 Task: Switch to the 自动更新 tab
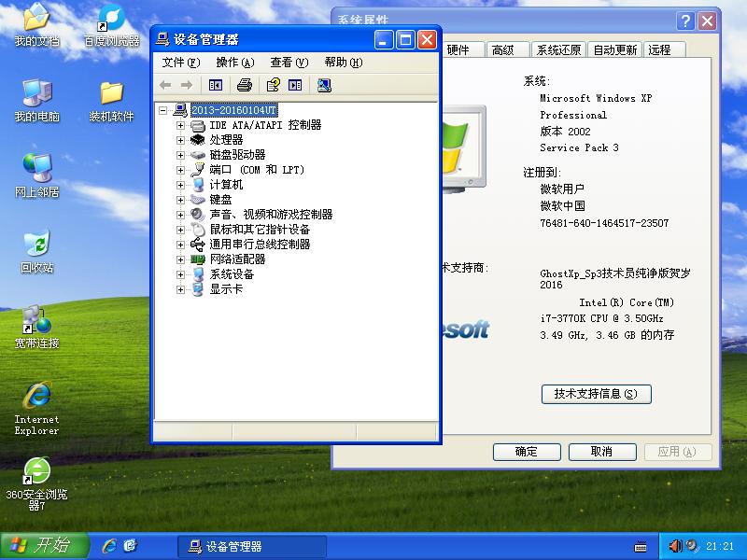pos(615,49)
